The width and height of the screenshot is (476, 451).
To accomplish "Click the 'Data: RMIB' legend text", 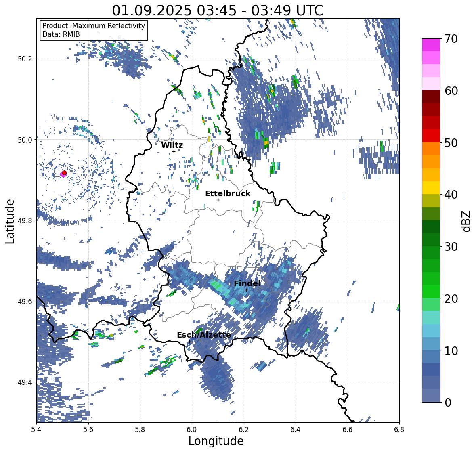I will click(x=61, y=34).
